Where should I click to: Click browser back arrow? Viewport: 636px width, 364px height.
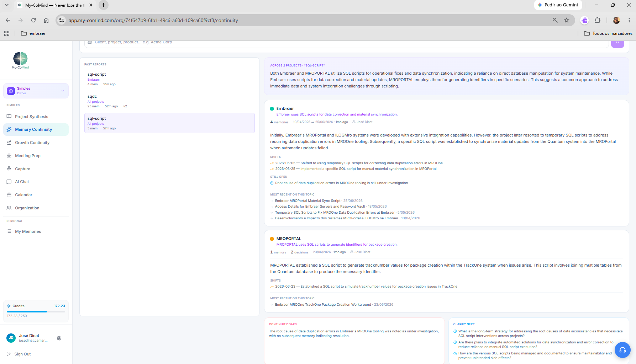(8, 20)
